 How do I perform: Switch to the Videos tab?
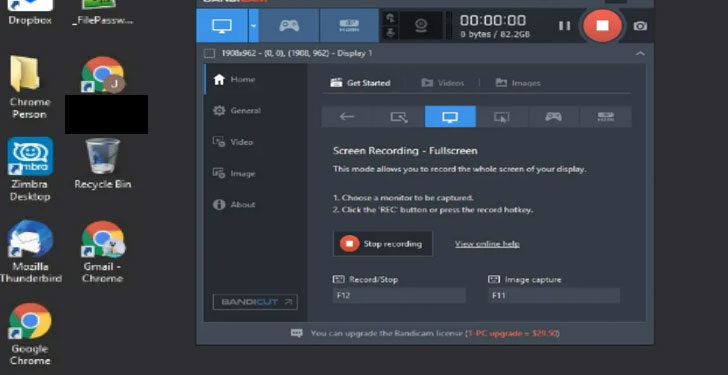coord(442,83)
